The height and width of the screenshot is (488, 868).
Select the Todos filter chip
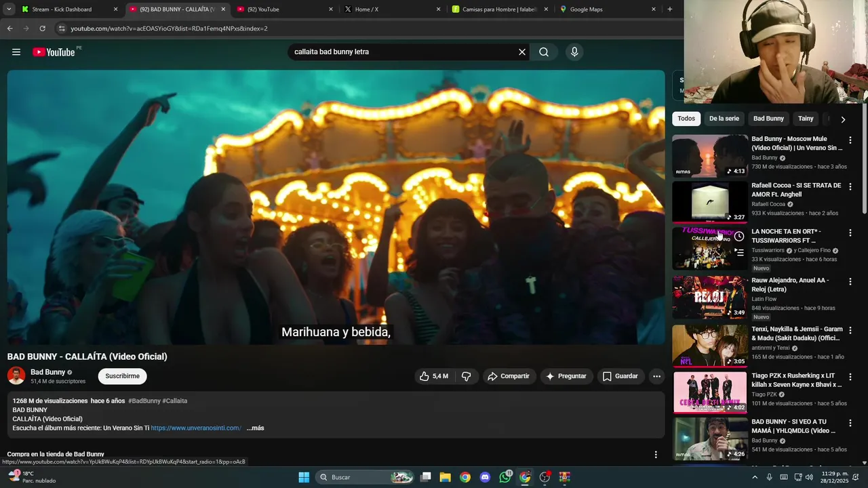coord(686,119)
